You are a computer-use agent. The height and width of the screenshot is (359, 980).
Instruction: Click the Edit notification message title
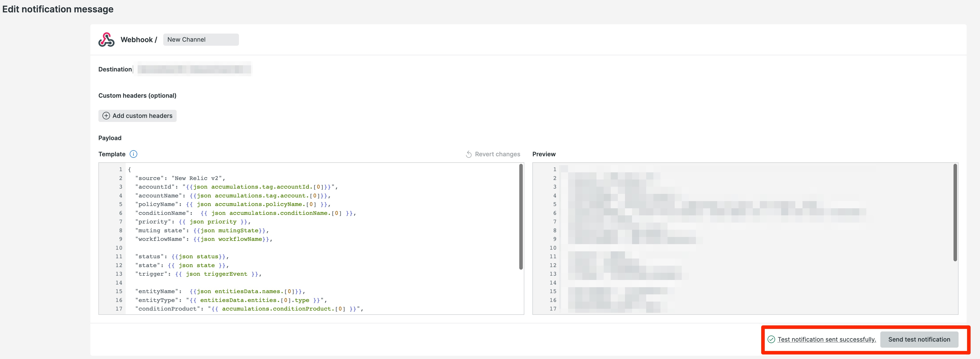click(58, 9)
